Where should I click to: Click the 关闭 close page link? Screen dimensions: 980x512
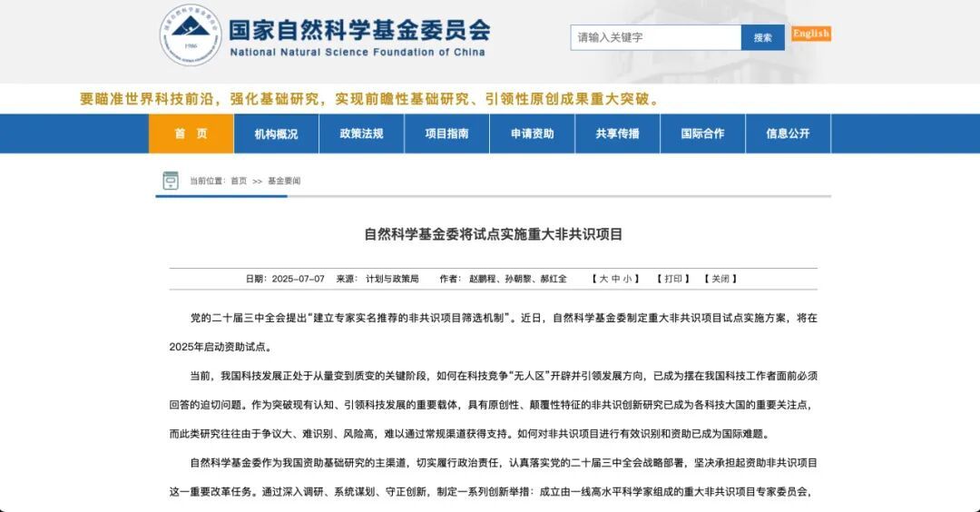click(720, 279)
